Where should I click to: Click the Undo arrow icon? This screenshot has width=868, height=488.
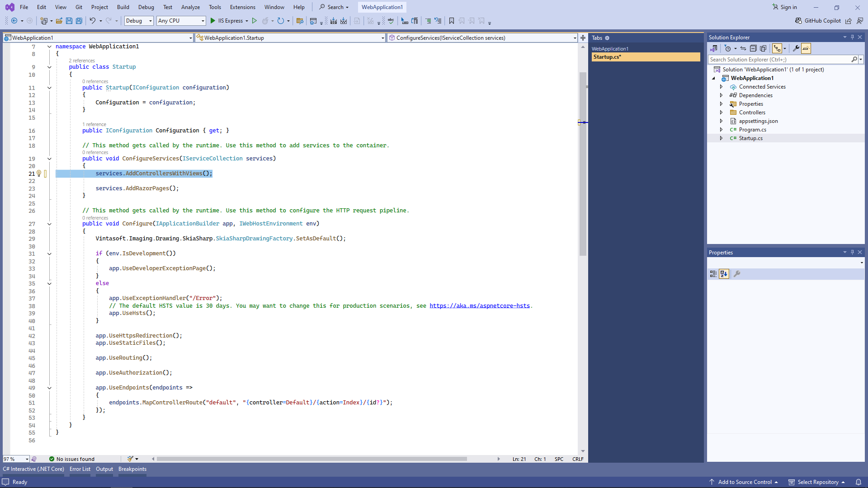click(92, 21)
